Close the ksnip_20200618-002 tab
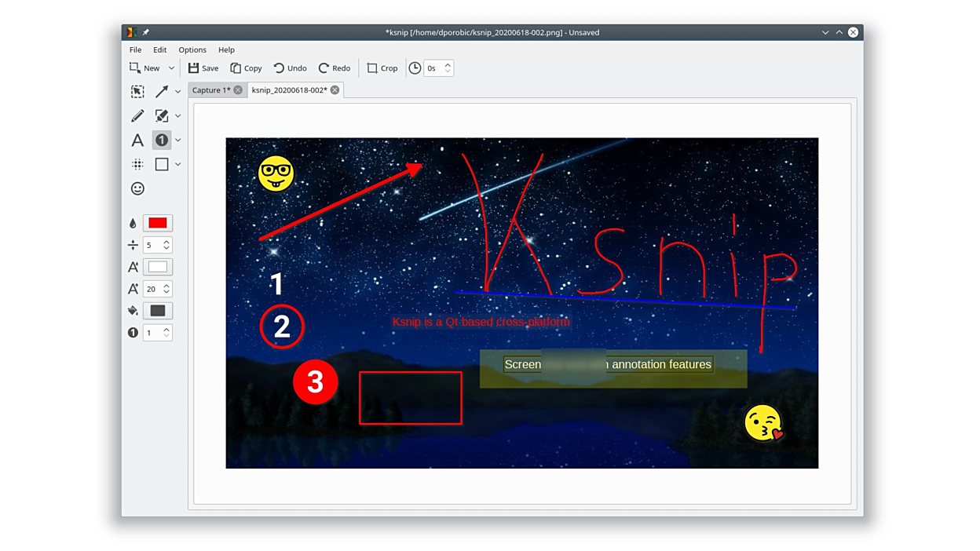The width and height of the screenshot is (980, 551). (335, 90)
